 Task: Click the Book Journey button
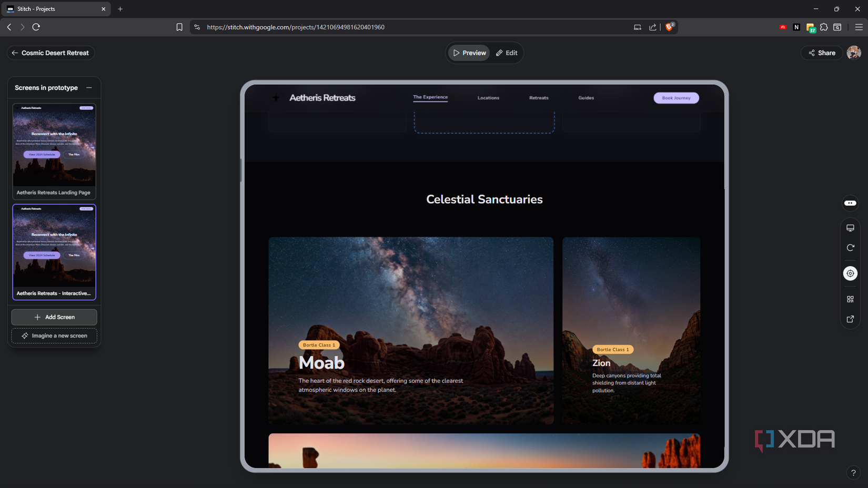tap(676, 98)
